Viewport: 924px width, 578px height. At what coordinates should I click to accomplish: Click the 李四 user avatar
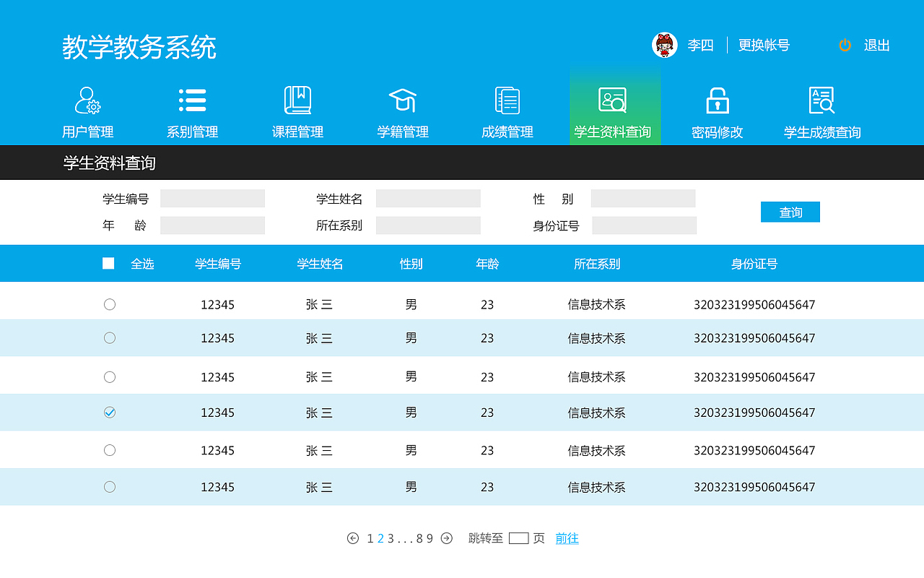coord(664,44)
